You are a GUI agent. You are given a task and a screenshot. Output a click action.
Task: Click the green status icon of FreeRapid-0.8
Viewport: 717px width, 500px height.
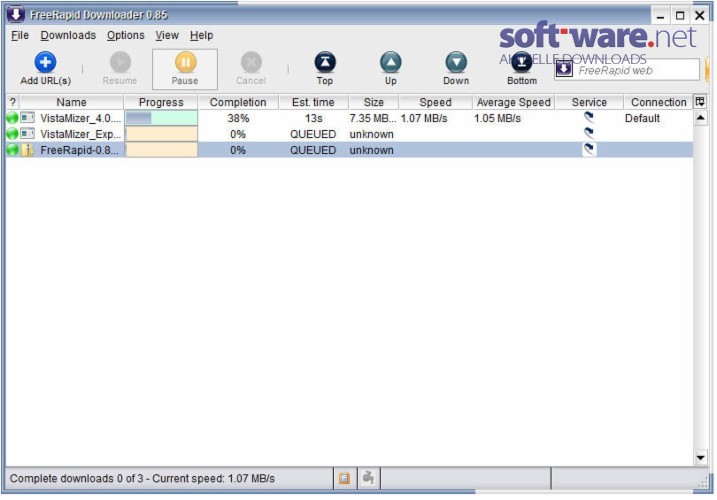(x=12, y=150)
